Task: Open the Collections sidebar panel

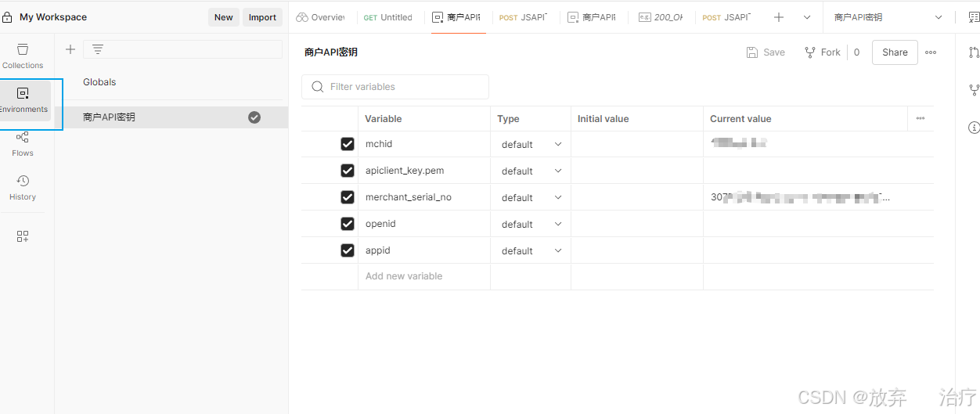Action: (x=23, y=56)
